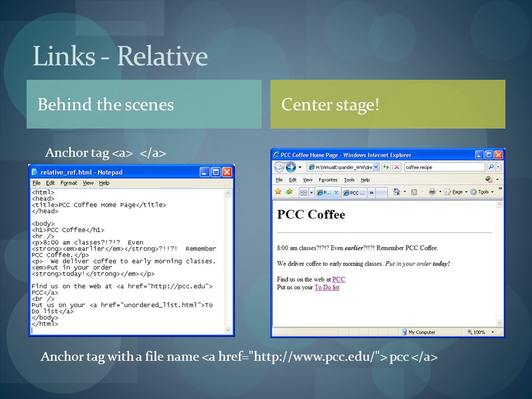532x399 pixels.
Task: Click the Add to Favorites star-plus icon
Action: tap(289, 192)
